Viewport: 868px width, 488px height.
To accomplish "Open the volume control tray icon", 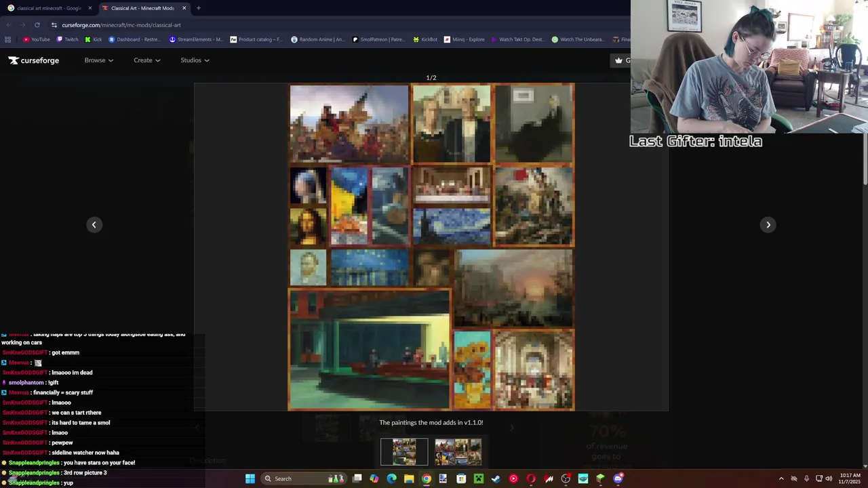I will (829, 479).
